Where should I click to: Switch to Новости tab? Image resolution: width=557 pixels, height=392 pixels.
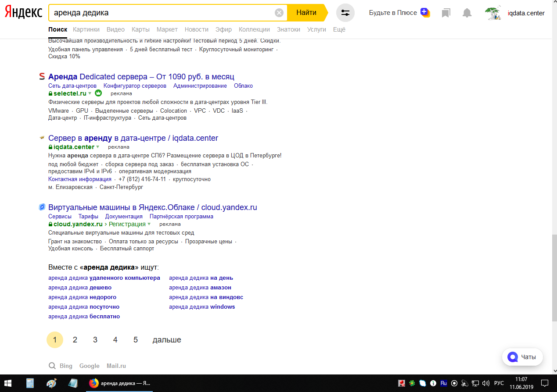coord(197,29)
